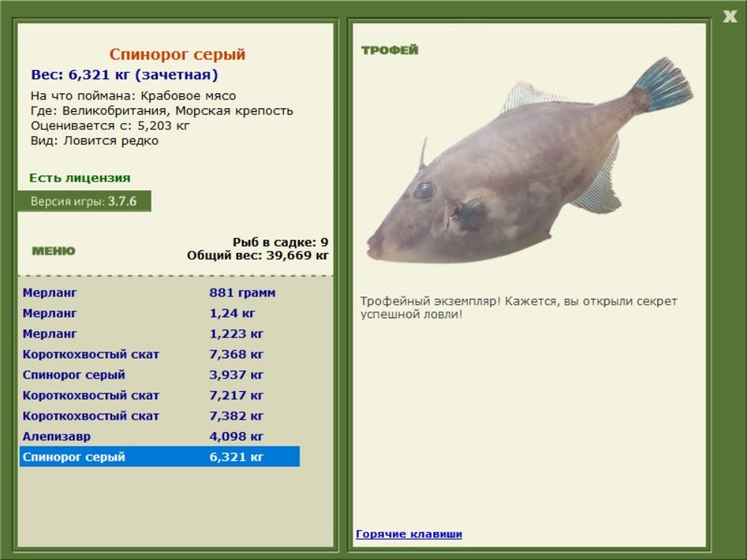Image resolution: width=747 pixels, height=560 pixels.
Task: Select the Мерланг 881 грамм row
Action: coord(160,293)
